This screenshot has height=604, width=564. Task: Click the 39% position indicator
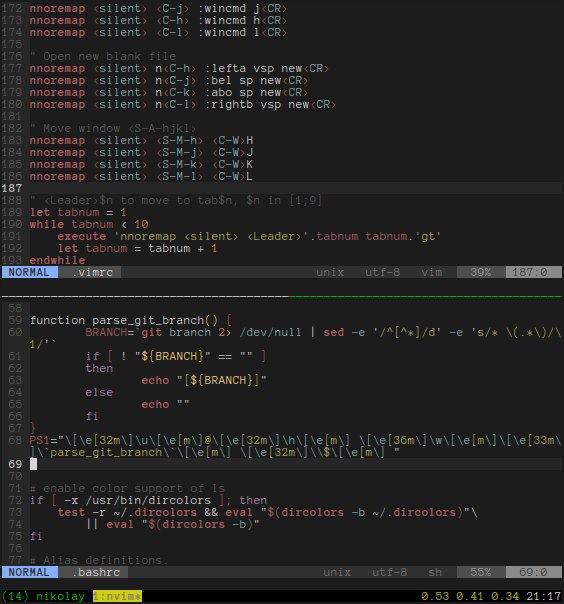[x=480, y=272]
